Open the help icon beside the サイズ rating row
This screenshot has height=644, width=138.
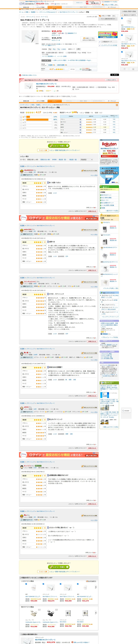[x=80, y=130]
